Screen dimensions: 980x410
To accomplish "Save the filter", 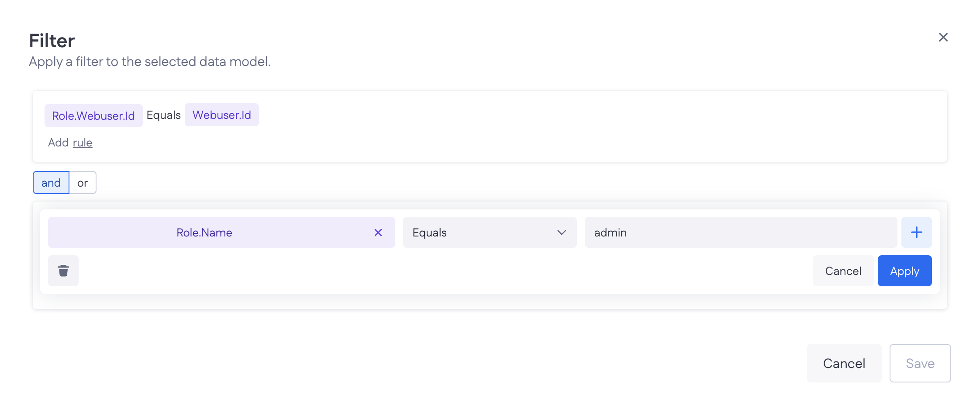I will click(920, 363).
